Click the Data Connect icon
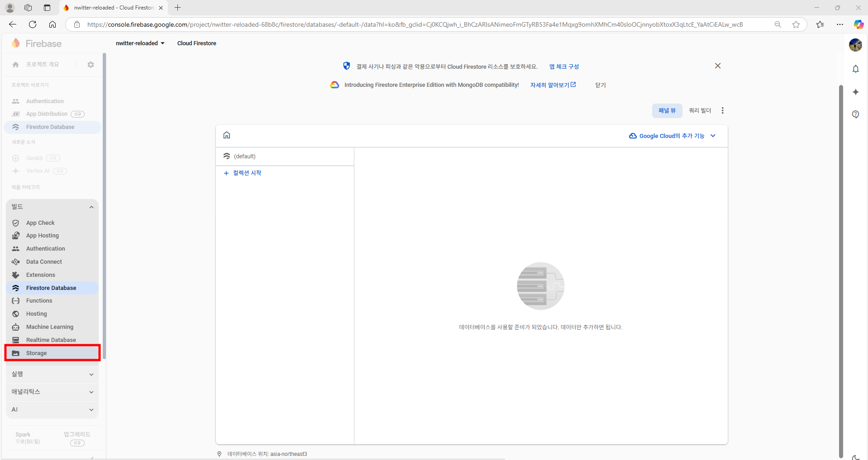The image size is (868, 460). click(x=16, y=262)
